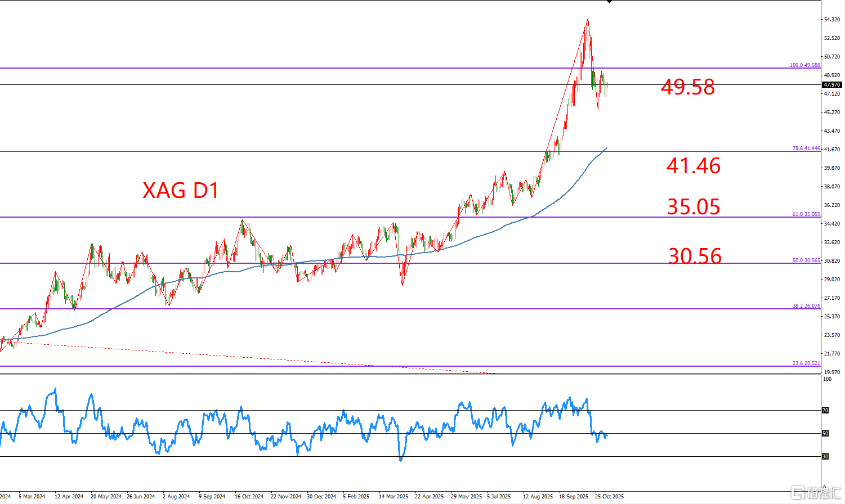Select the red 30.56 text label

click(694, 256)
